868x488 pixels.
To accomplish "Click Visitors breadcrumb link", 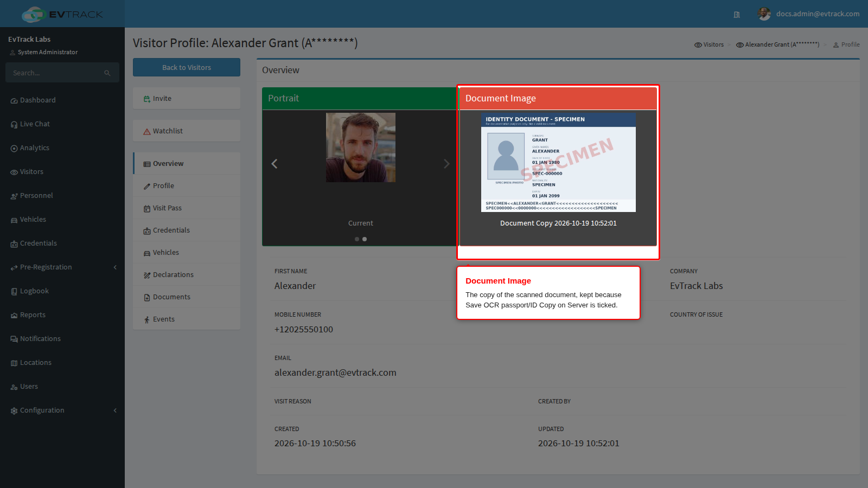I will coord(709,44).
